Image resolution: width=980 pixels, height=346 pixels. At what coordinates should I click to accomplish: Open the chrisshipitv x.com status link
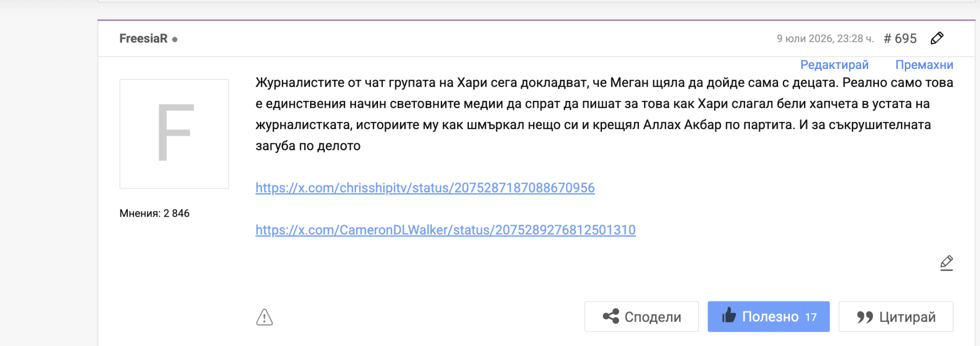coord(425,188)
